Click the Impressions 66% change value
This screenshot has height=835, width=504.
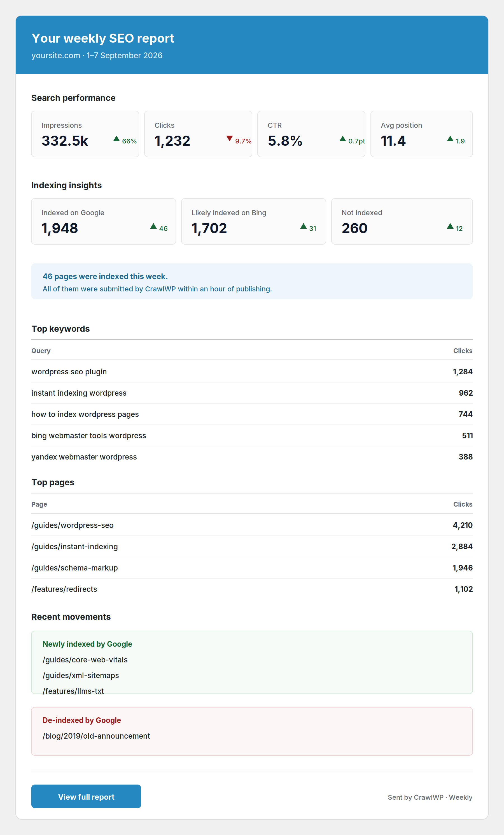point(129,141)
